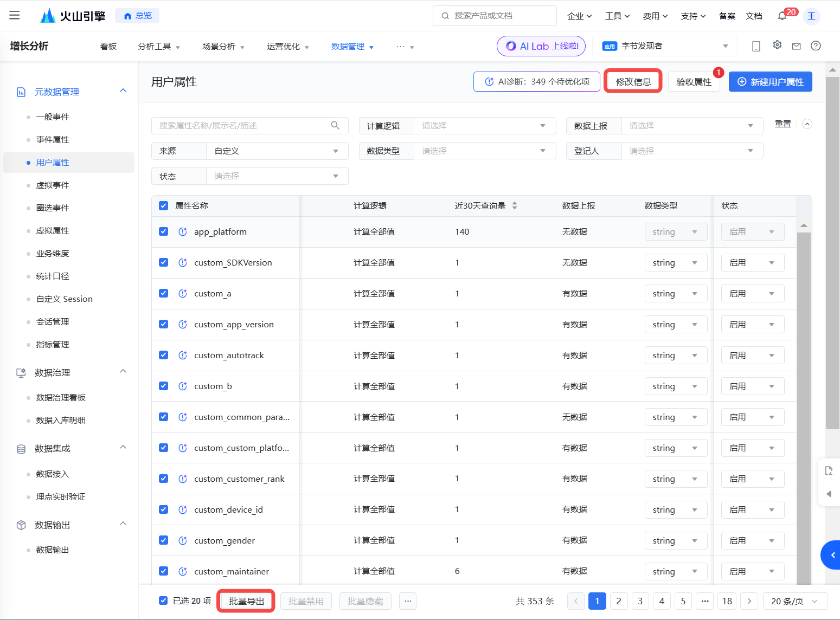Click the 验收属性 button
Viewport: 840px width, 620px height.
pos(694,82)
